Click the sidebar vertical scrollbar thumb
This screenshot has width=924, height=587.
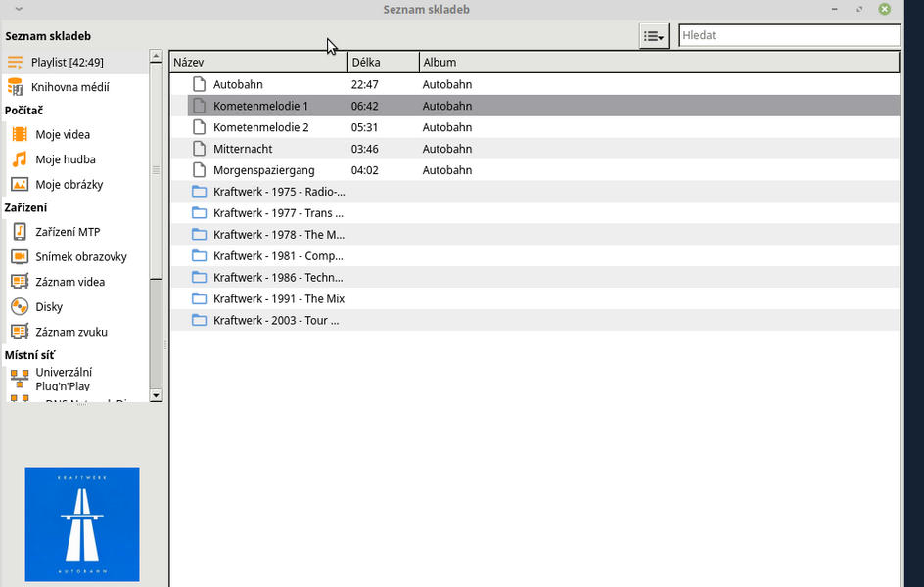156,171
